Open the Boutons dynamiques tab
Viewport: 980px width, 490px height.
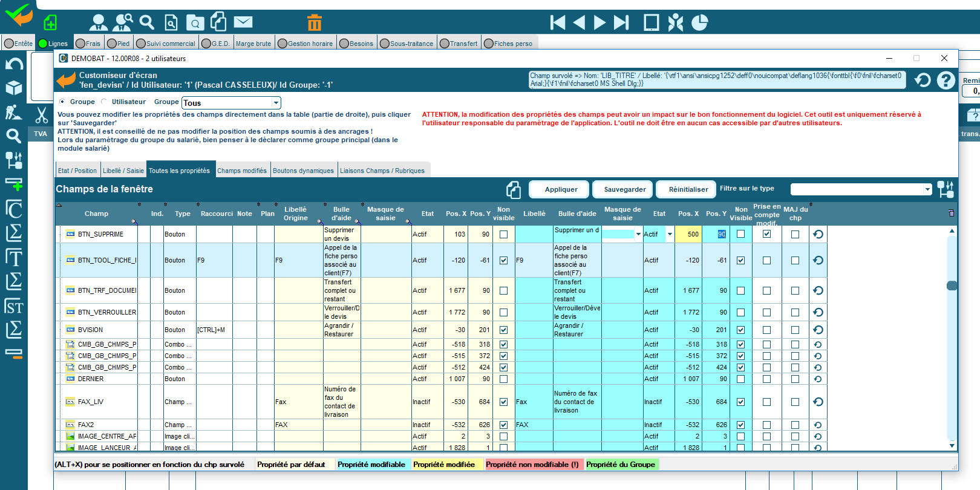click(x=303, y=171)
